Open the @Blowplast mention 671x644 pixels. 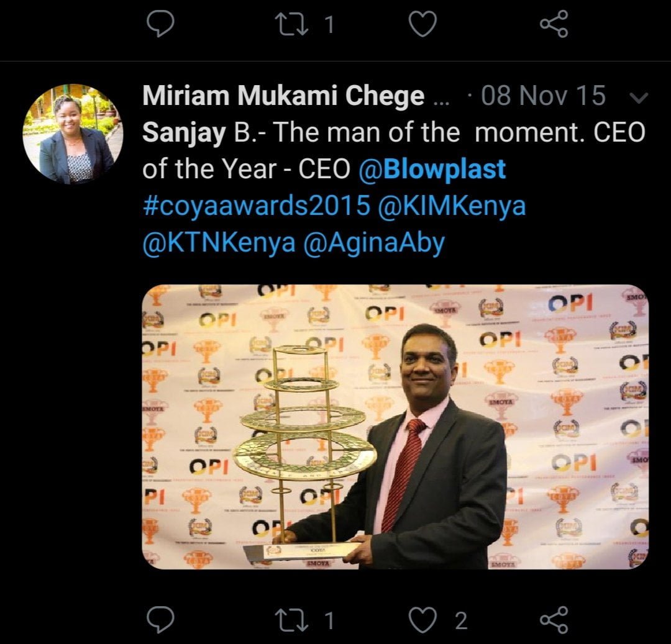click(432, 170)
